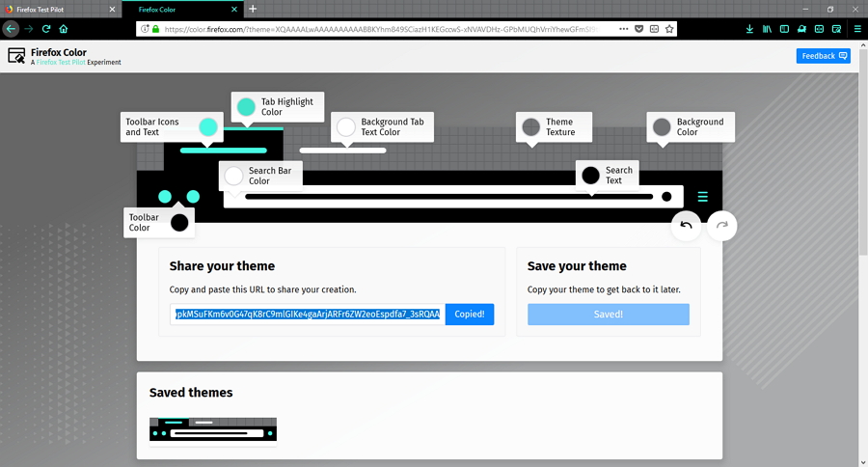Show the sidebar toggle icon
This screenshot has height=467, width=868.
(784, 29)
